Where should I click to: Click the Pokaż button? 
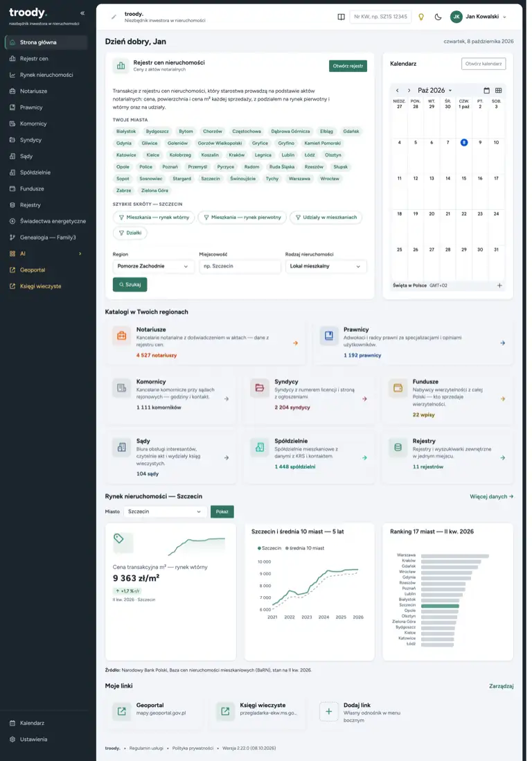tap(222, 511)
